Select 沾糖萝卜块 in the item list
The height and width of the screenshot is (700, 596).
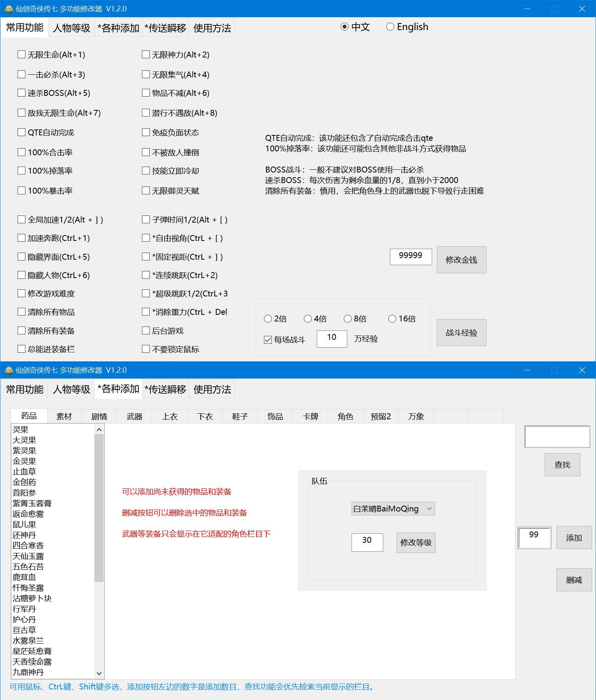click(x=53, y=598)
